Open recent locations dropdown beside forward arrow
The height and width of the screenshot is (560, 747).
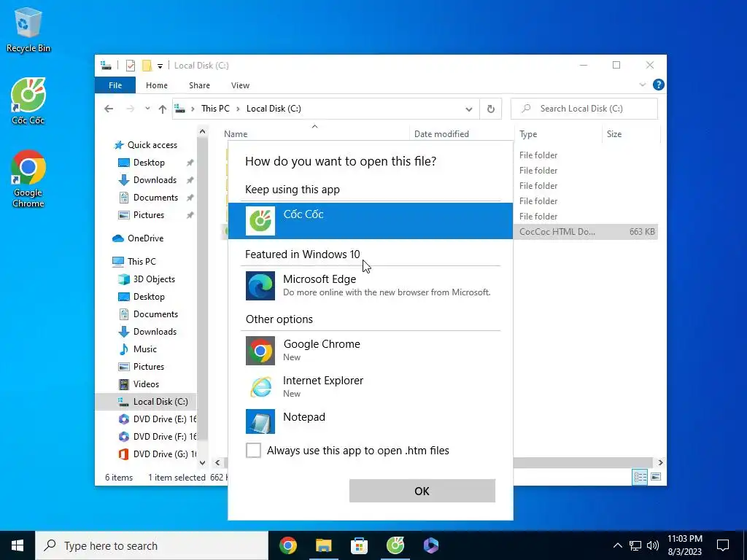point(147,109)
